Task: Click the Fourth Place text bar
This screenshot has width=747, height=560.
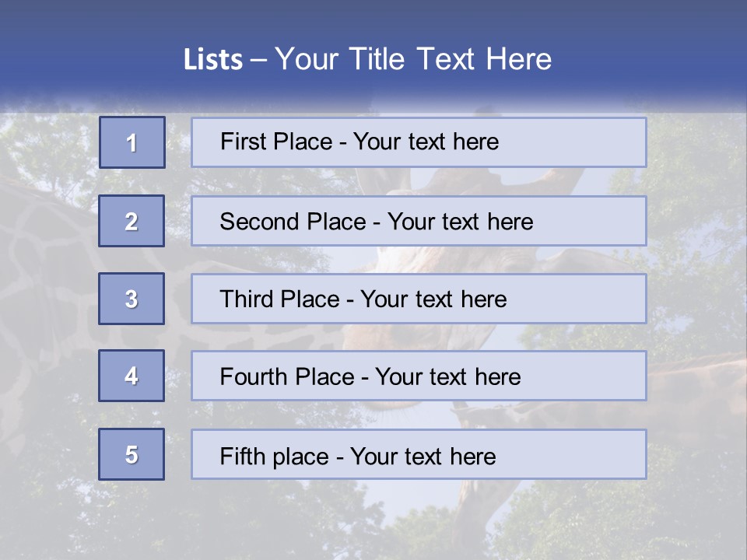Action: coord(419,376)
